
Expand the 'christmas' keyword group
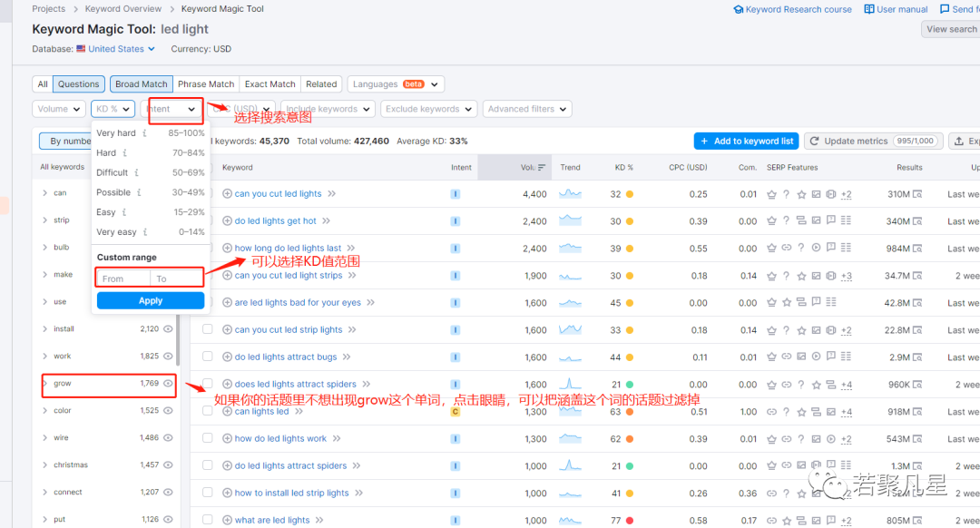pyautogui.click(x=45, y=464)
